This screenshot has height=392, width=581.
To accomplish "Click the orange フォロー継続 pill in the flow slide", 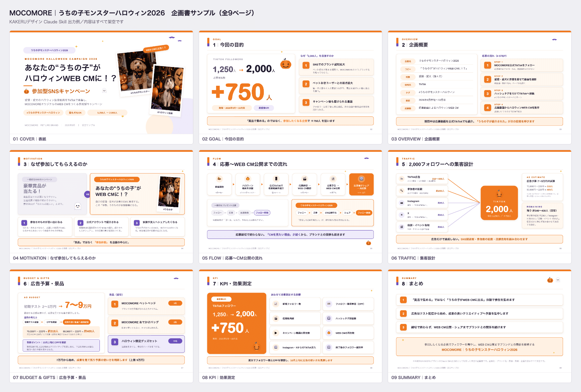I will (x=364, y=213).
